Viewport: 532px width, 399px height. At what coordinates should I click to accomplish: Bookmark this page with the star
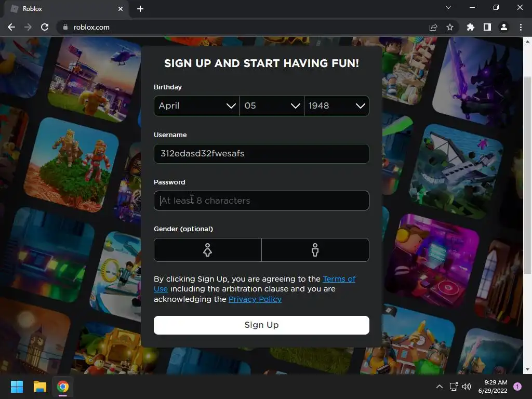coord(450,27)
